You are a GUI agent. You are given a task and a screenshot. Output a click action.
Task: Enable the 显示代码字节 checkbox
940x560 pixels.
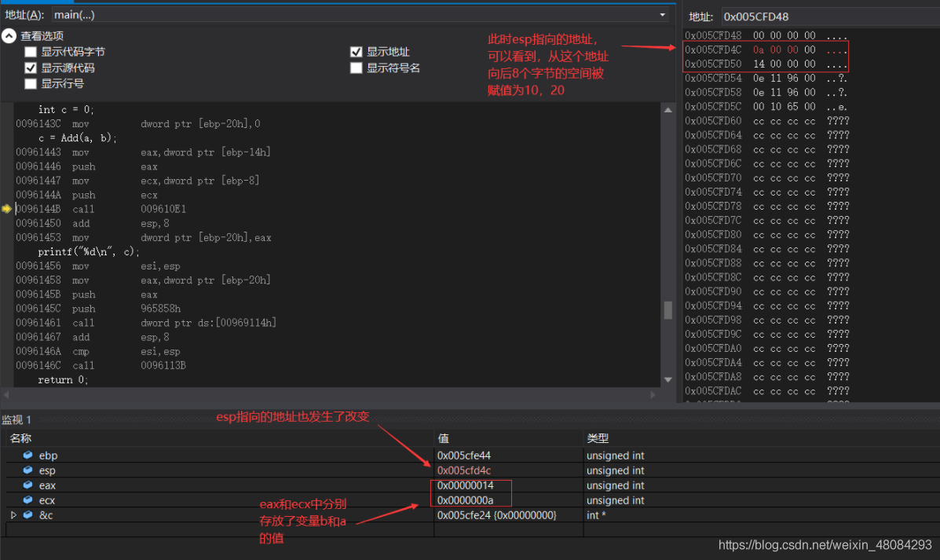pos(31,52)
